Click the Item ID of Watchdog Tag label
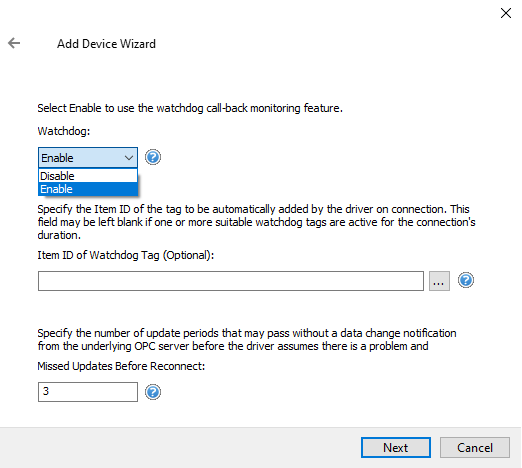 pos(126,255)
